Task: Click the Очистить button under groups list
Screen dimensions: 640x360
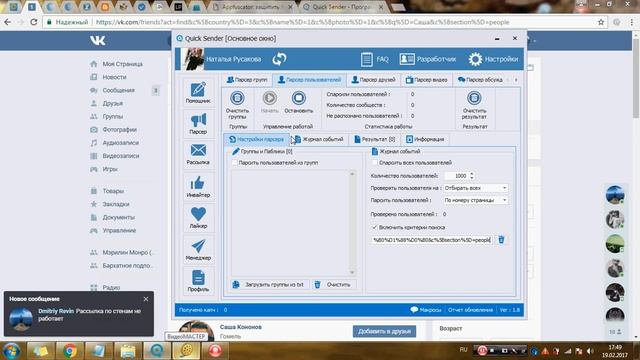Action: pyautogui.click(x=333, y=284)
